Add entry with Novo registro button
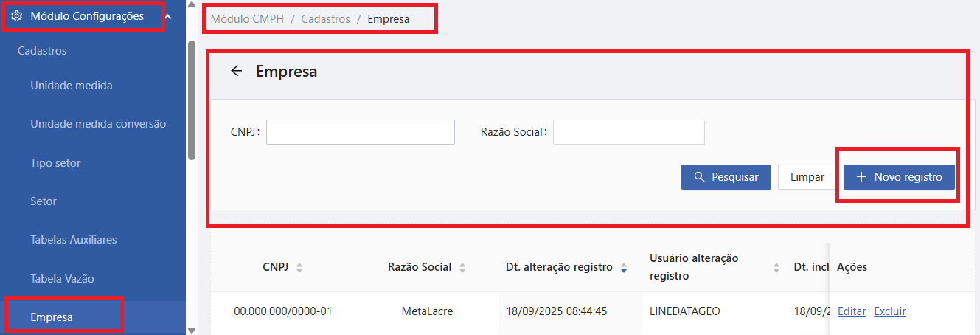 [x=899, y=177]
